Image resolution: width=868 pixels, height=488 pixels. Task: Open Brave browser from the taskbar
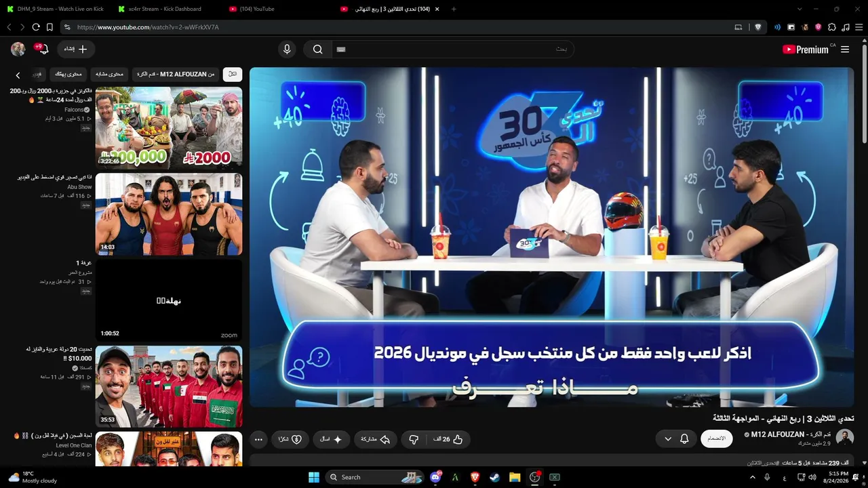click(x=475, y=477)
